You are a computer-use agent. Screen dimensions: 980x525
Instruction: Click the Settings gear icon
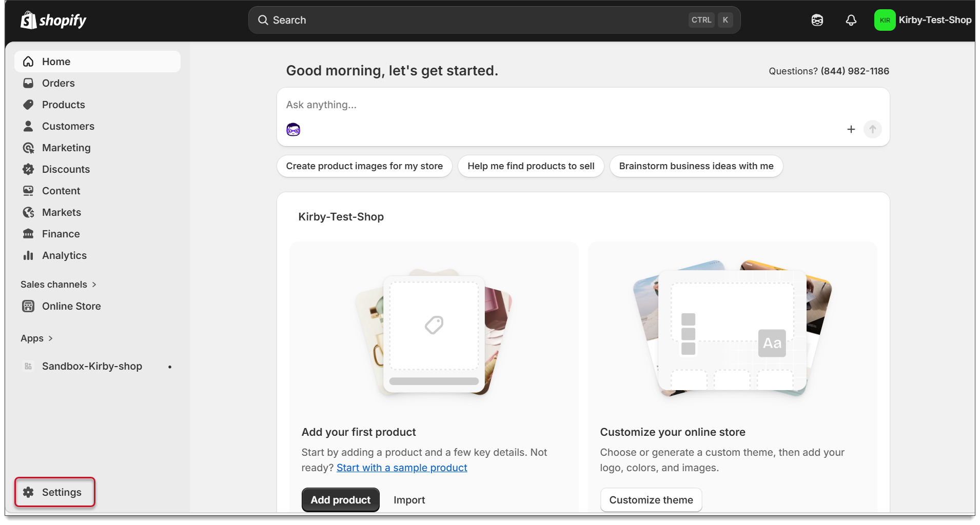pos(28,492)
